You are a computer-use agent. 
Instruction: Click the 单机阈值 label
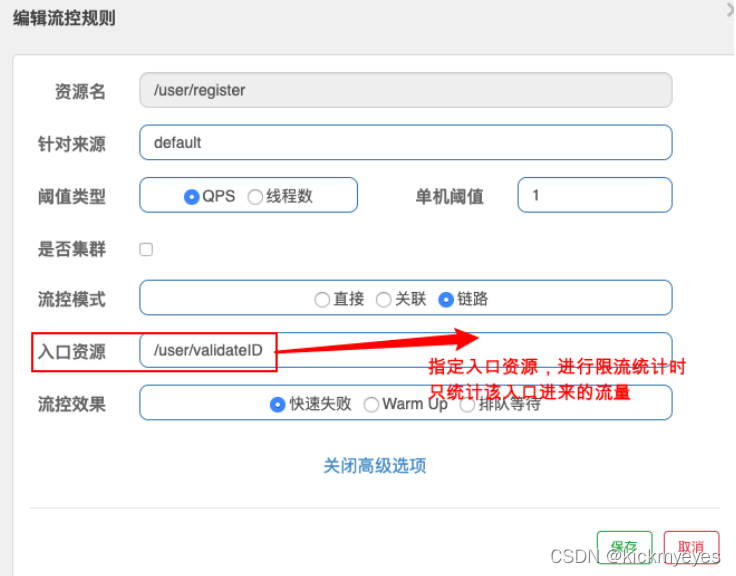(450, 196)
